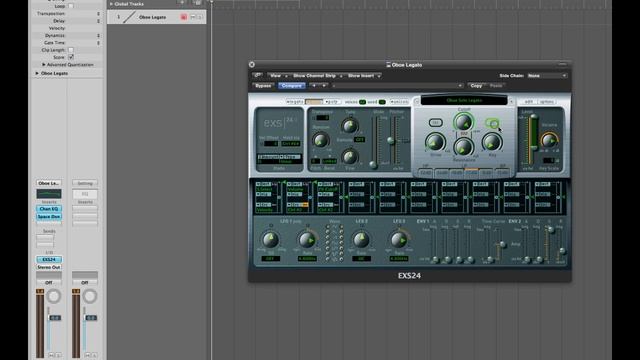This screenshot has width=640, height=360.
Task: Toggle the Clip Length checkbox
Action: [71, 50]
